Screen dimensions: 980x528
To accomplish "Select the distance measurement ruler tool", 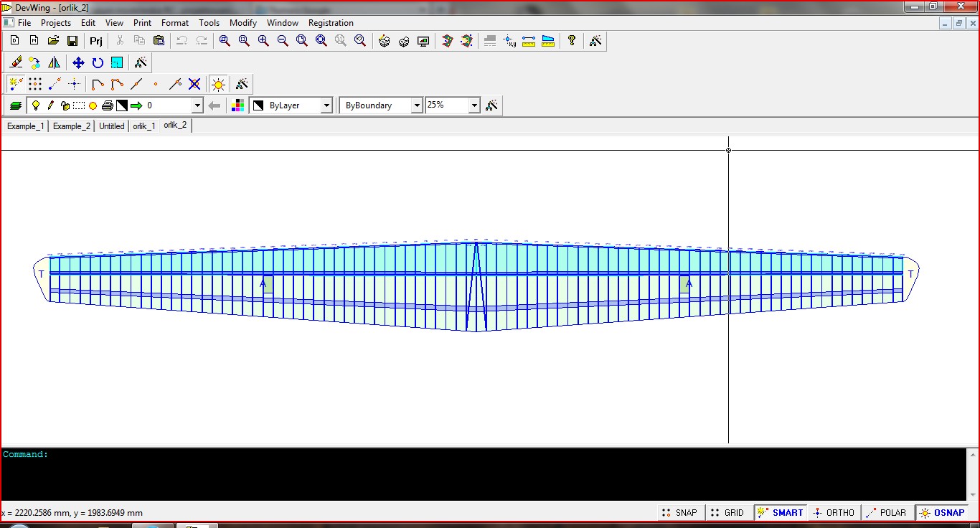I will point(529,41).
